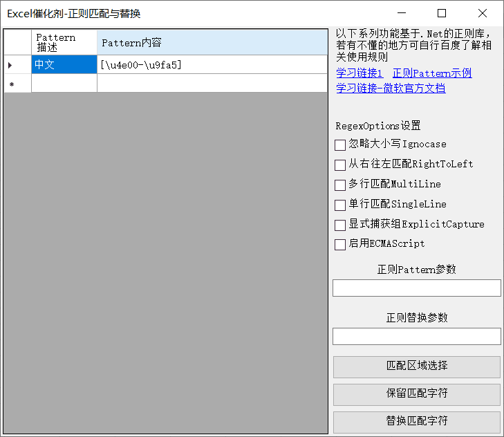Click the Pattern描述 column header
Image resolution: width=504 pixels, height=437 pixels.
point(64,42)
